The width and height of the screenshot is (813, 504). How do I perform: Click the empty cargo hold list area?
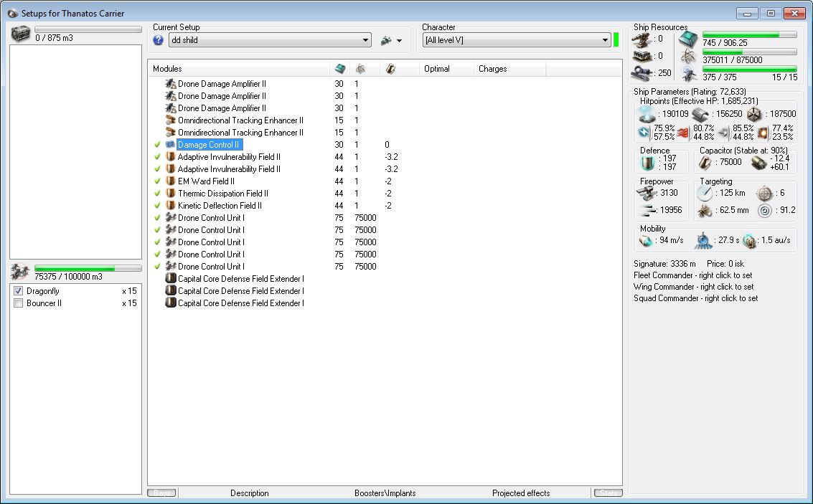point(75,152)
